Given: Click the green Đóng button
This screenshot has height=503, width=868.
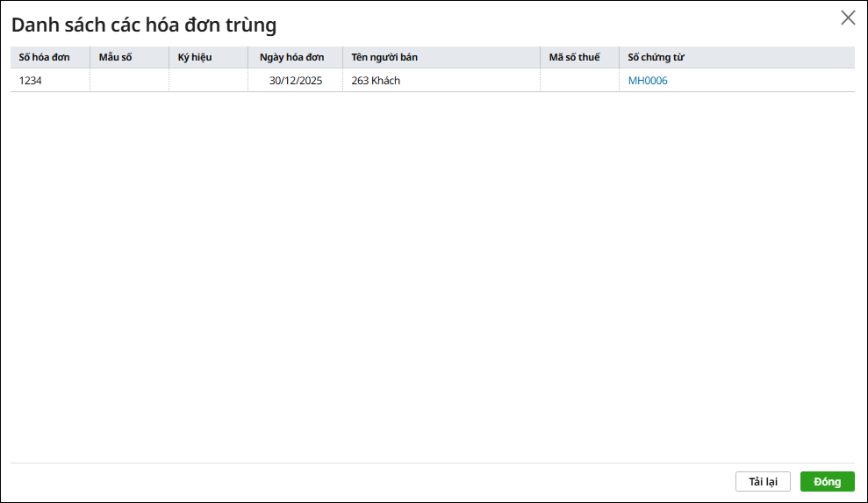Looking at the screenshot, I should tap(827, 481).
